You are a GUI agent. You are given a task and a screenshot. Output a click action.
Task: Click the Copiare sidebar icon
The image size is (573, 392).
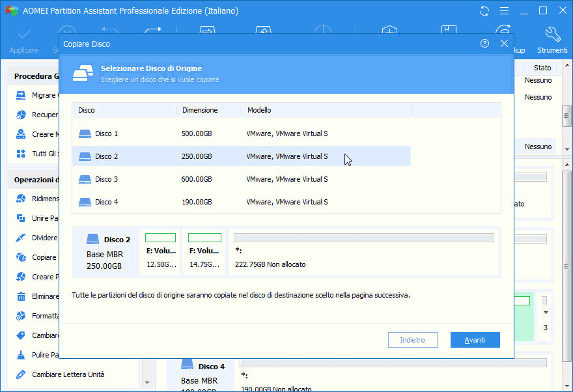tap(21, 257)
